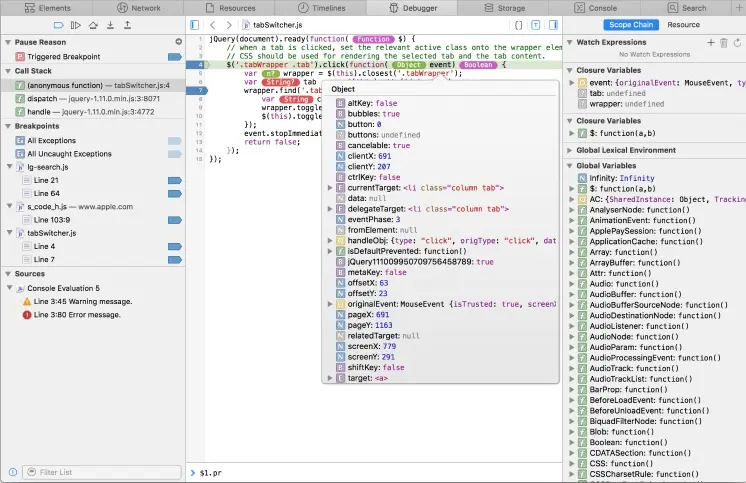Viewport: 746px width, 483px height.
Task: Toggle the lg-search.js Line 64 breakpoint
Action: (x=175, y=194)
